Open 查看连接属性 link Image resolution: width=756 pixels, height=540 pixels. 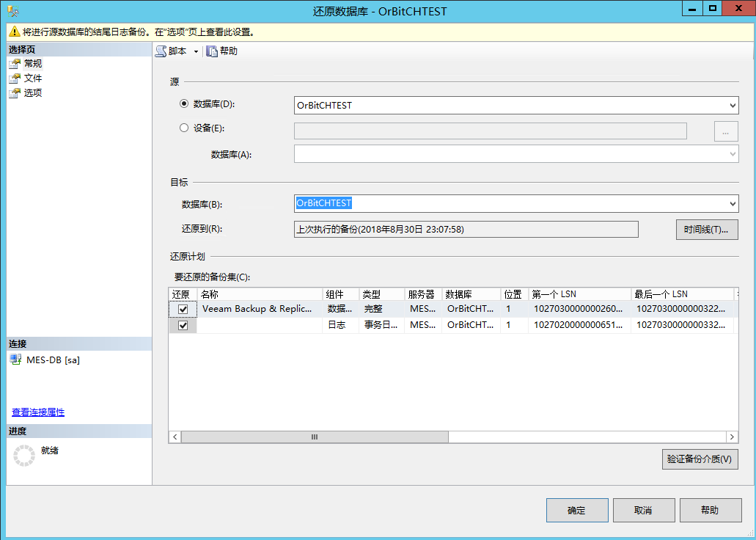[x=37, y=412]
